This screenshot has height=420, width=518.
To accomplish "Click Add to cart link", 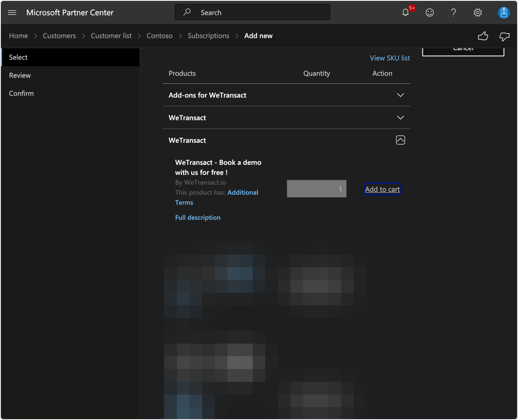I will [x=382, y=189].
